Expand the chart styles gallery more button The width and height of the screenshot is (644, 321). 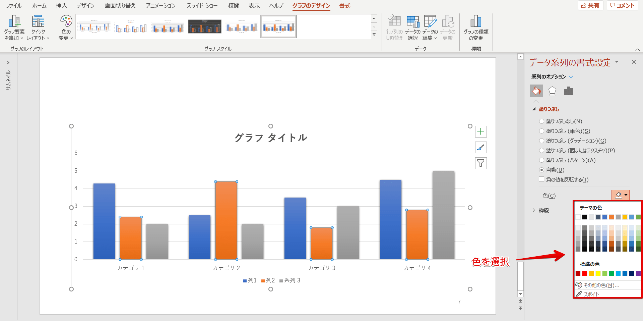pos(374,35)
